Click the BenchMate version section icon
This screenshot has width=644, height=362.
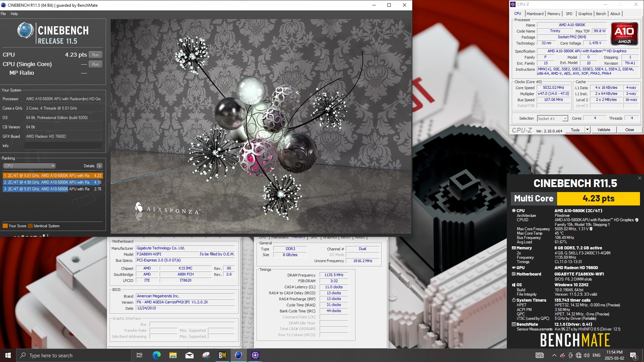[514, 324]
